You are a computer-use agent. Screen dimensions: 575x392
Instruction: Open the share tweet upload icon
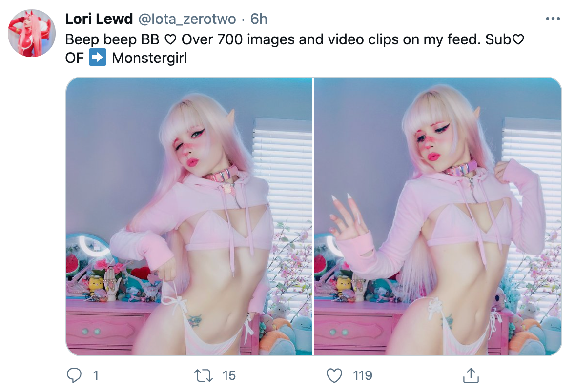[471, 375]
